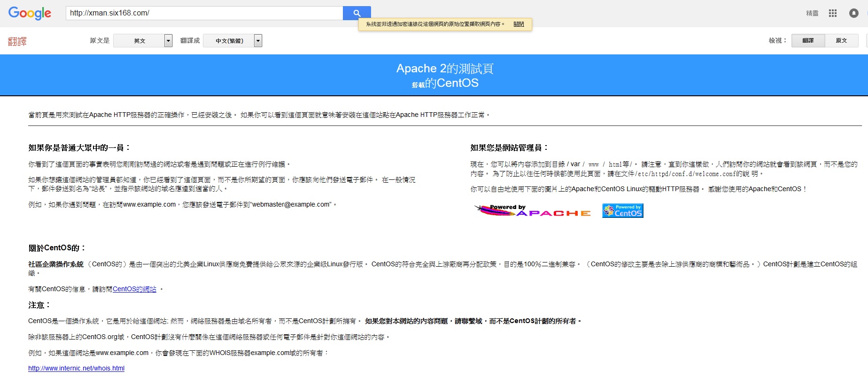Open the notifications bell icon
Screen dimensions: 868x386
click(x=854, y=13)
